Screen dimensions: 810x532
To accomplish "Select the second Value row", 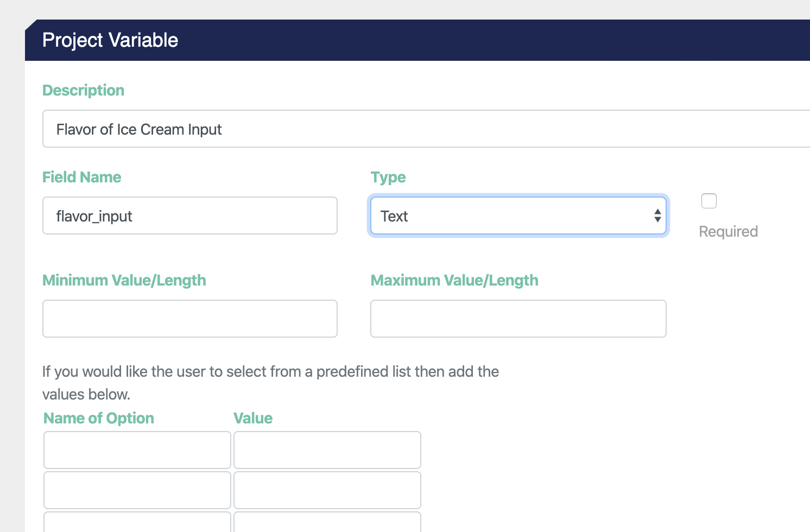I will pyautogui.click(x=327, y=490).
